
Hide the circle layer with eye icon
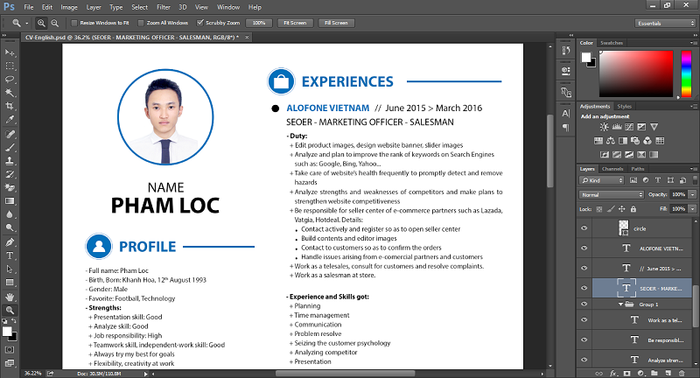pyautogui.click(x=584, y=228)
